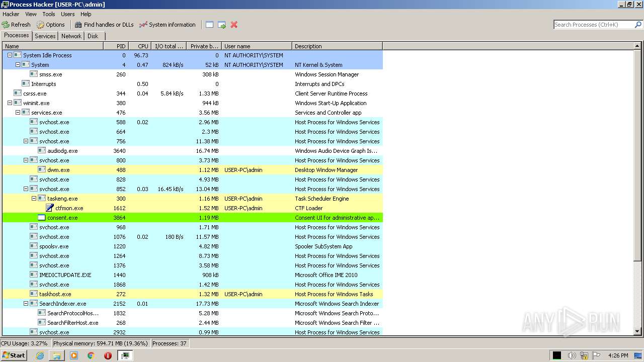Open the red Opera taskbar icon
Screen dimensions: 644x362
[x=108, y=355]
